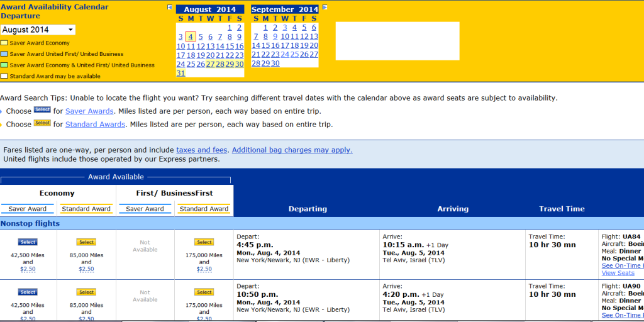Switch to First/BusinessFirst Standard Award tab
This screenshot has width=644, height=322.
pos(204,209)
